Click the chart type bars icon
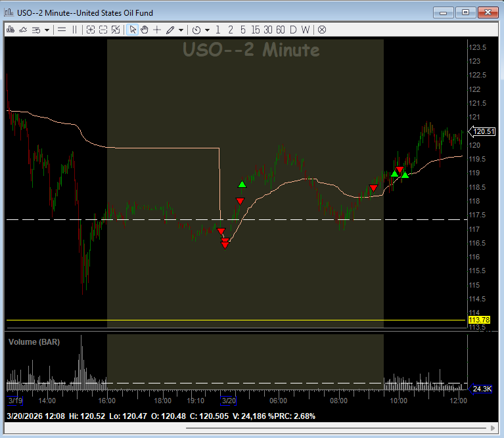This screenshot has height=438, width=504. point(11,30)
